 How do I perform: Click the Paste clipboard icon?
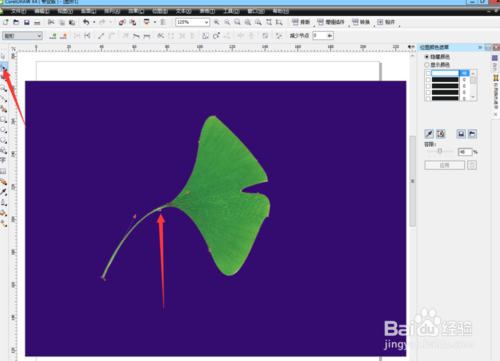pyautogui.click(x=72, y=22)
